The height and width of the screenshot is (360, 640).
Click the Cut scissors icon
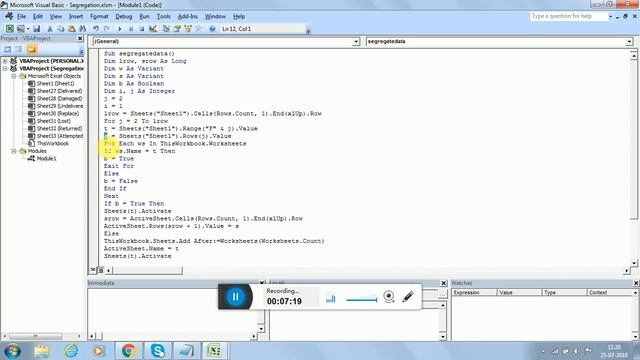click(50, 29)
